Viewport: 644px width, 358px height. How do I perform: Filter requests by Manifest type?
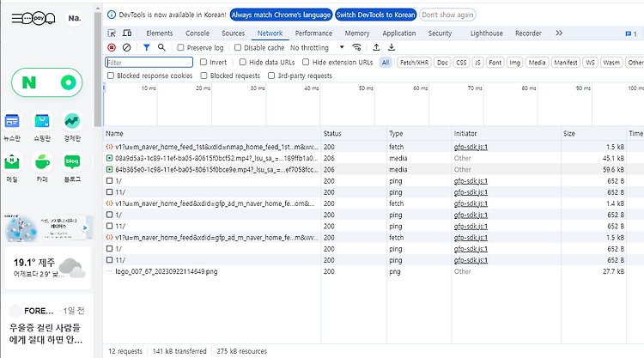(x=566, y=63)
